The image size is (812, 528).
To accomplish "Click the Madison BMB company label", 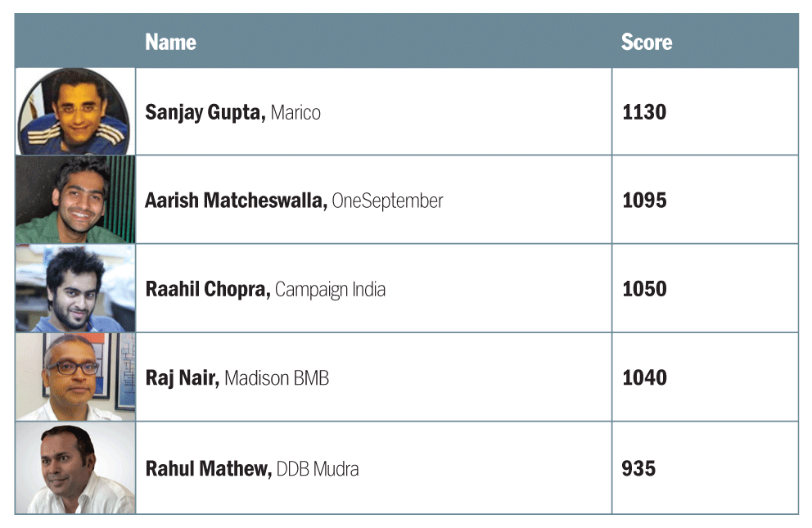I will [277, 378].
